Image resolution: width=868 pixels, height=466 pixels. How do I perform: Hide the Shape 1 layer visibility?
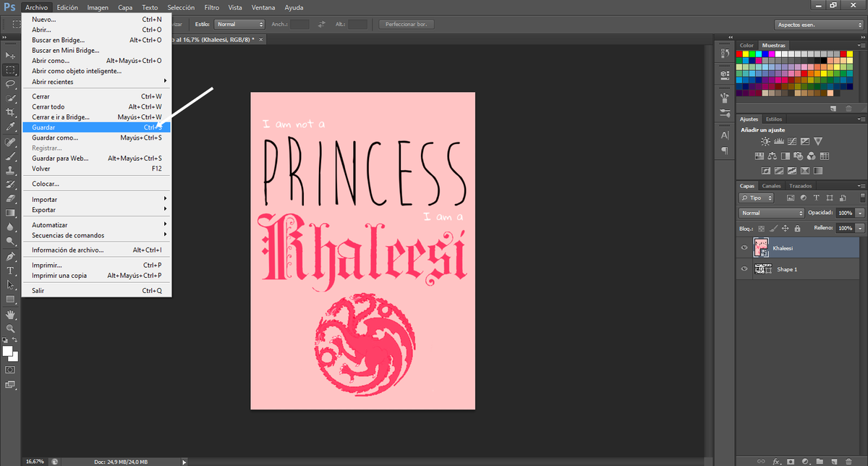[744, 268]
